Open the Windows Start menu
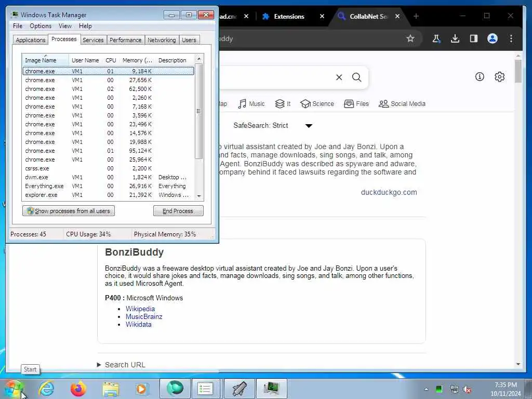Image resolution: width=532 pixels, height=399 pixels. tap(14, 389)
